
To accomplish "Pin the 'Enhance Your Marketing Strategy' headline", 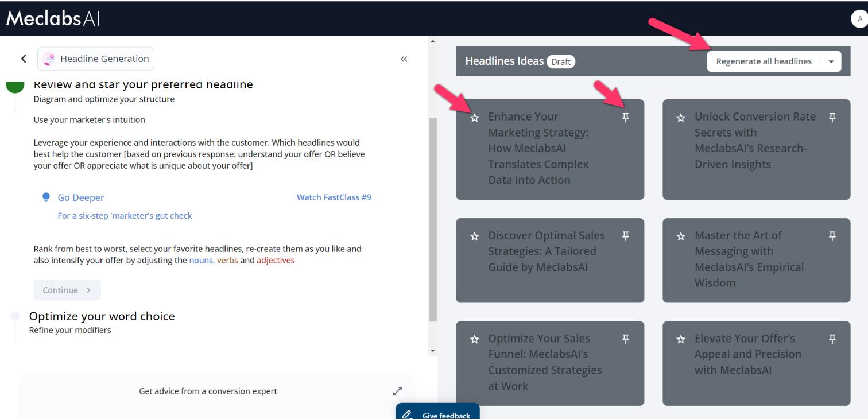I will coord(626,117).
